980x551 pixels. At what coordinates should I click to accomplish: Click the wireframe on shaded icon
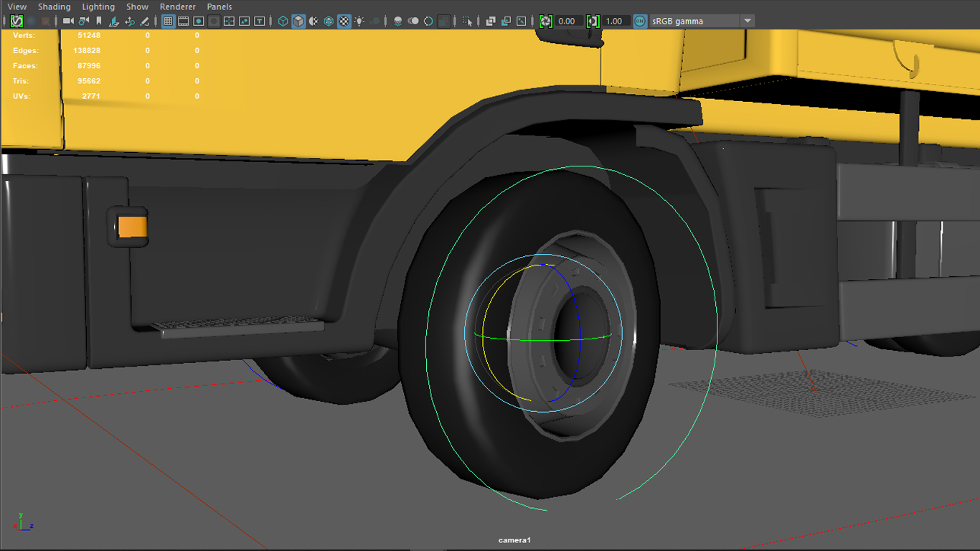click(329, 22)
